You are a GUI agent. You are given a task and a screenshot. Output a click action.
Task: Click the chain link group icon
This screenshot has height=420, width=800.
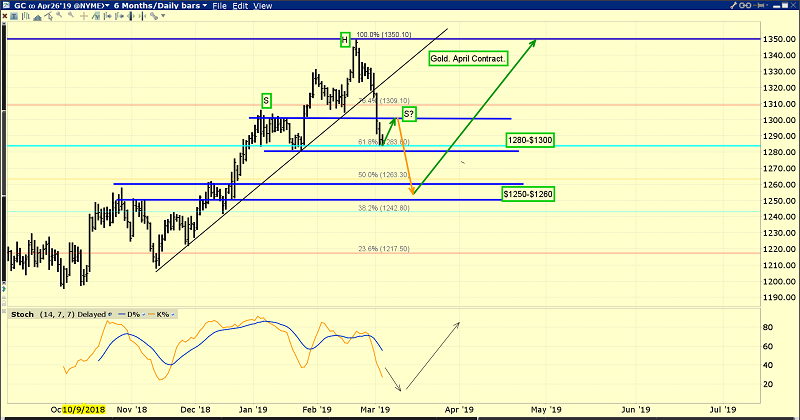745,5
